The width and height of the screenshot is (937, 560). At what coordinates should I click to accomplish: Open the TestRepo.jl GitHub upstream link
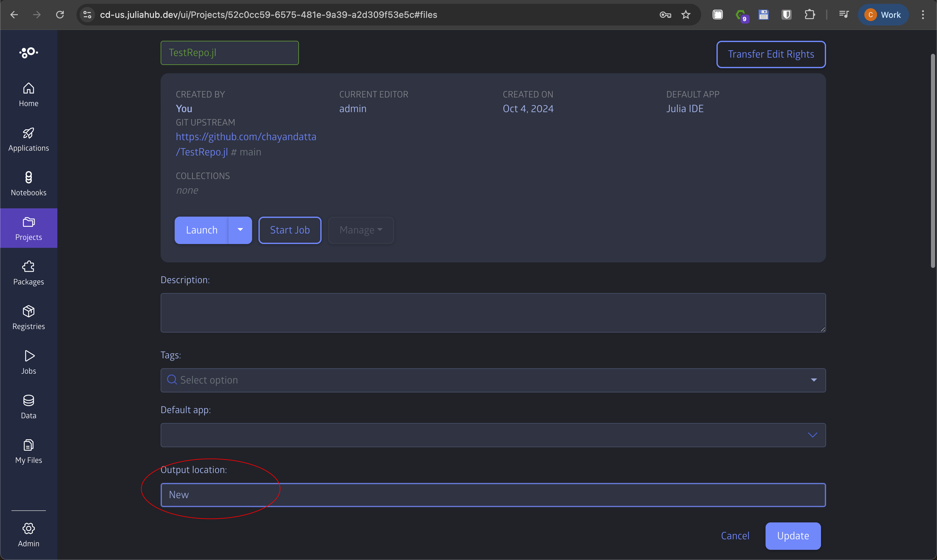pyautogui.click(x=246, y=137)
